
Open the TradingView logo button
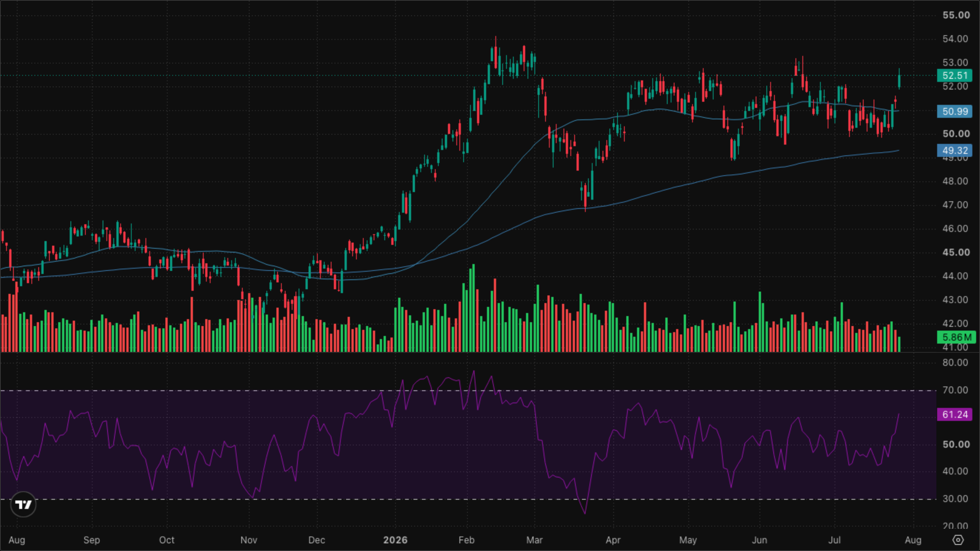click(x=23, y=504)
